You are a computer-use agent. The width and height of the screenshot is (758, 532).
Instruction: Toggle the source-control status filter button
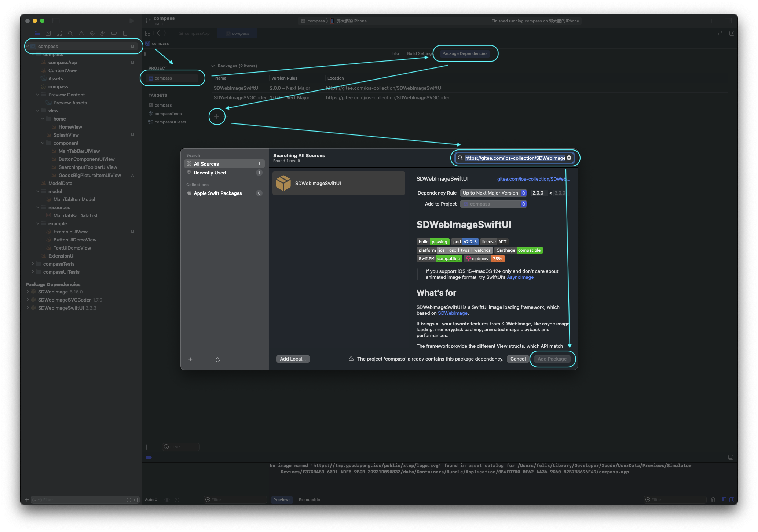(x=135, y=500)
